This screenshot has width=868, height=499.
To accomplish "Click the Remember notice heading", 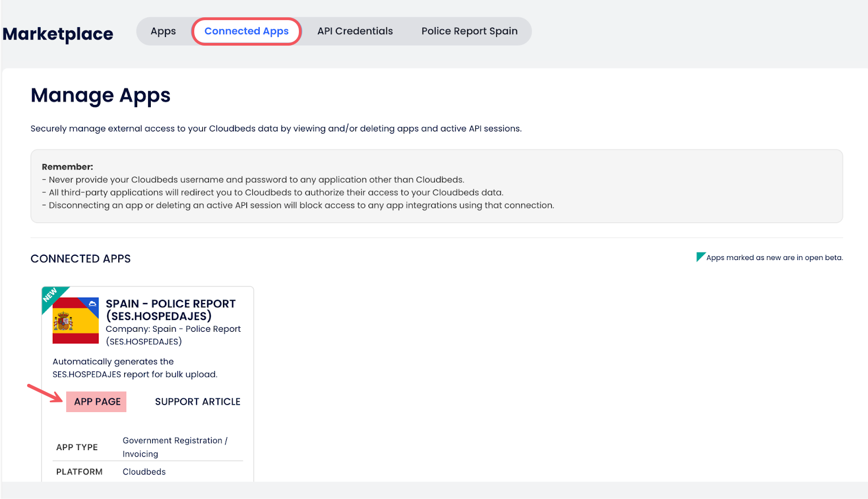I will (67, 167).
